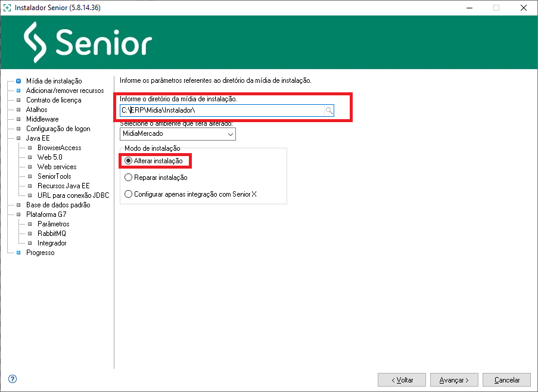Viewport: 538px width, 392px height.
Task: Select Parâmetros under Plataforma G7
Action: coord(53,224)
